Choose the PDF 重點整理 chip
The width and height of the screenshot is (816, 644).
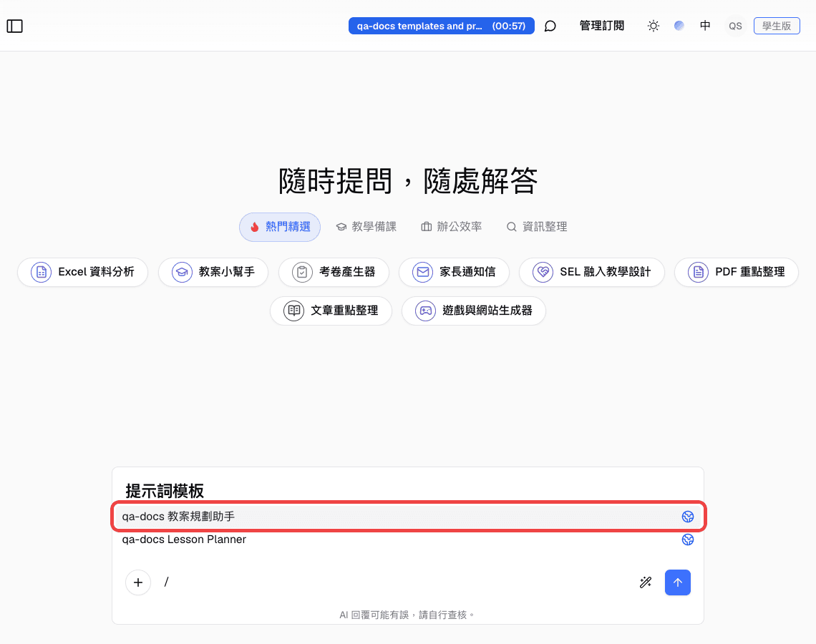(x=737, y=272)
